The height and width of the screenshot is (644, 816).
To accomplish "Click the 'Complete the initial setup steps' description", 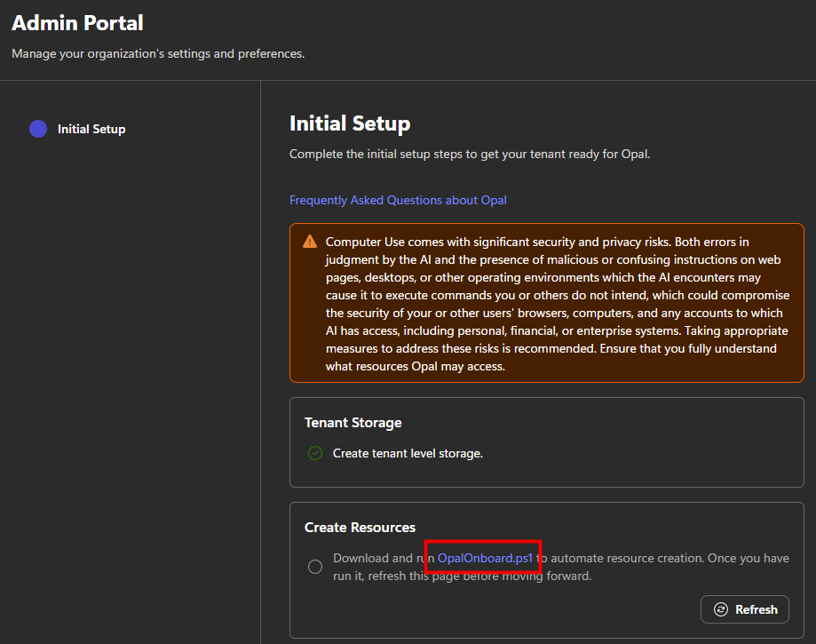I will 470,154.
